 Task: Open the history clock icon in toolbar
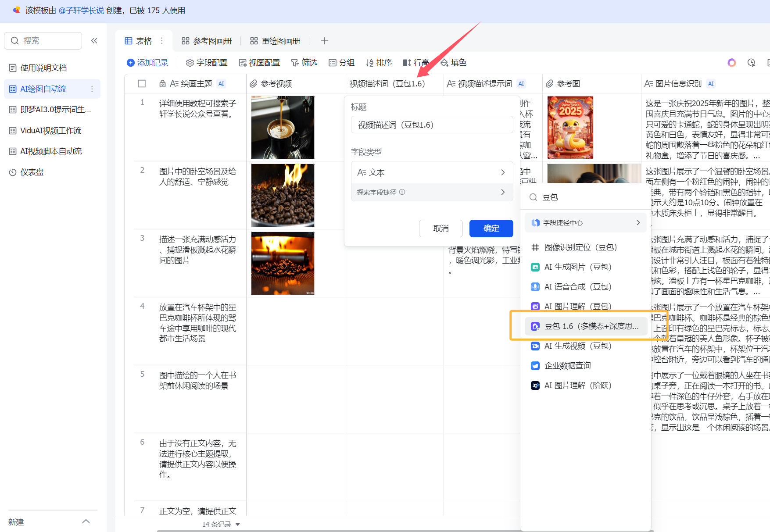(752, 63)
